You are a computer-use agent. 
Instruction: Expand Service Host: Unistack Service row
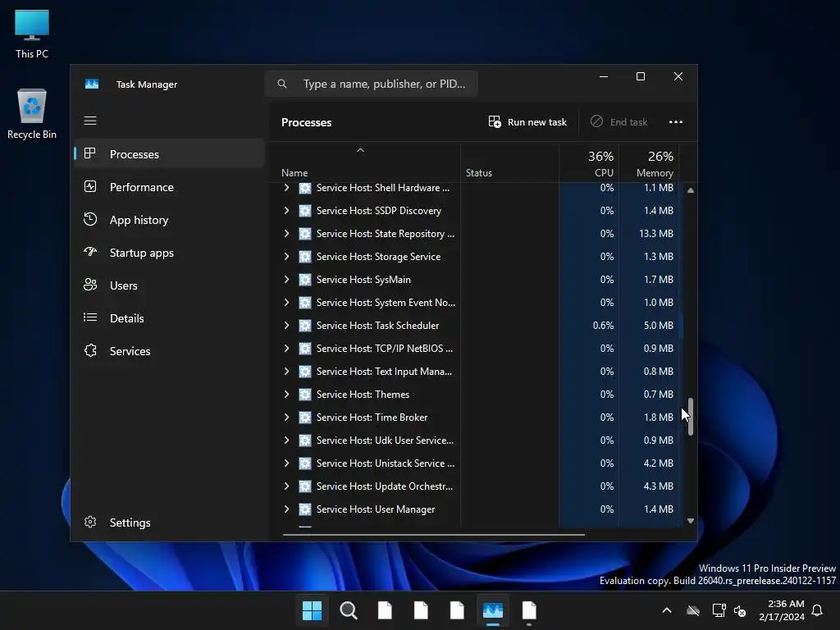[x=286, y=463]
